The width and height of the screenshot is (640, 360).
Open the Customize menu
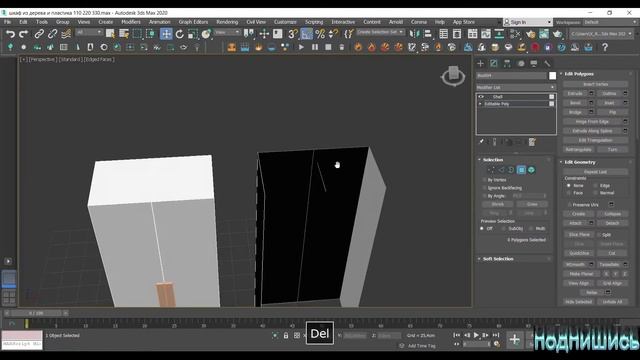[285, 22]
